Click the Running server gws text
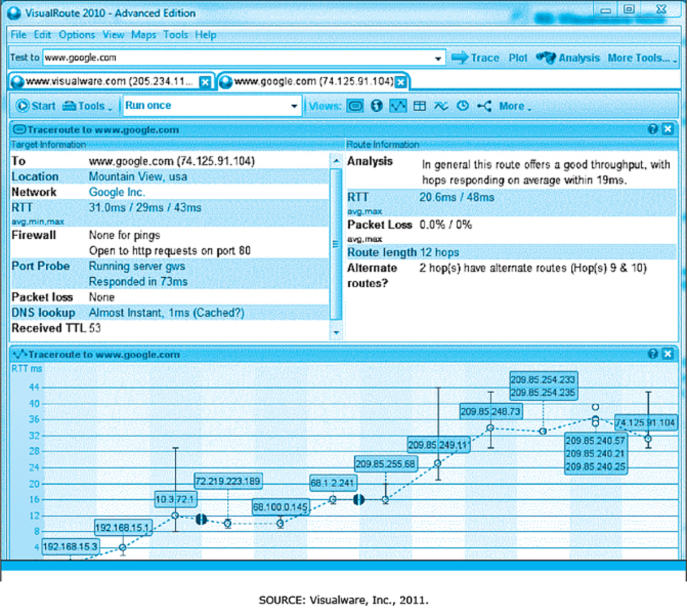The width and height of the screenshot is (687, 616). tap(137, 266)
